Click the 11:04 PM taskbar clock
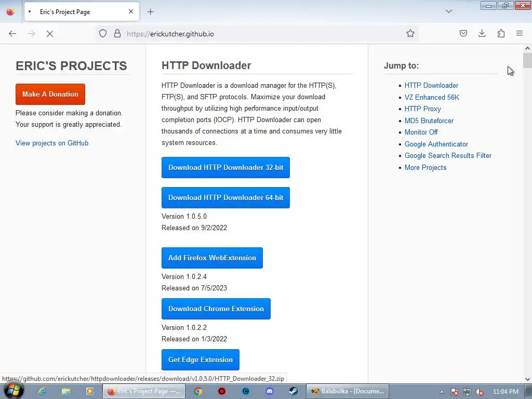The width and height of the screenshot is (532, 399). pos(506,392)
